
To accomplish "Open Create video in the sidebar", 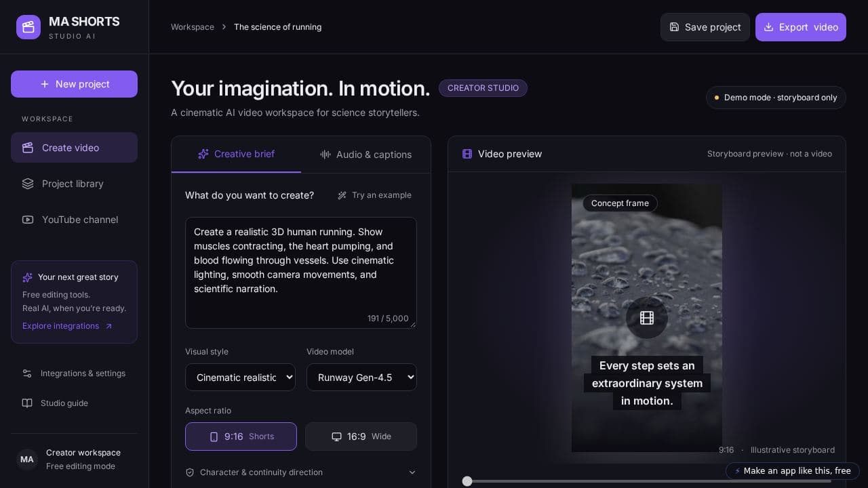I will (74, 148).
